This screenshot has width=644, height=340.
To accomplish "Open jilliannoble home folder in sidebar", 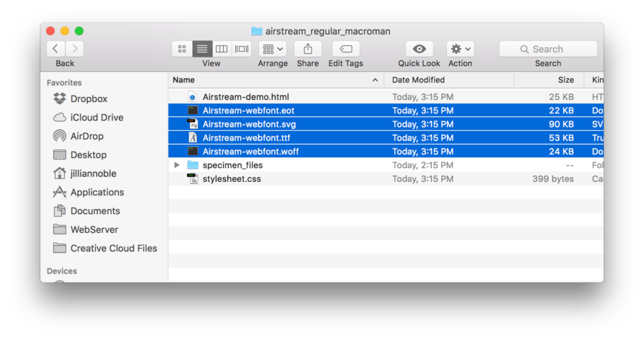I will [x=94, y=173].
